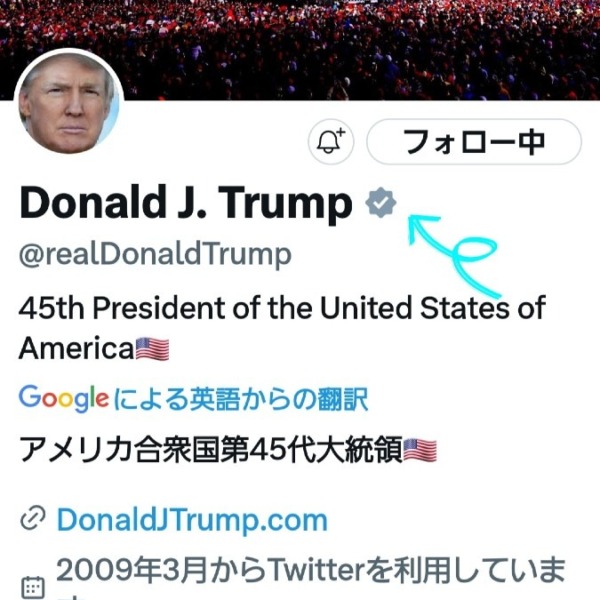600x600 pixels.
Task: Turn on notifications with the bell icon
Action: 331,142
